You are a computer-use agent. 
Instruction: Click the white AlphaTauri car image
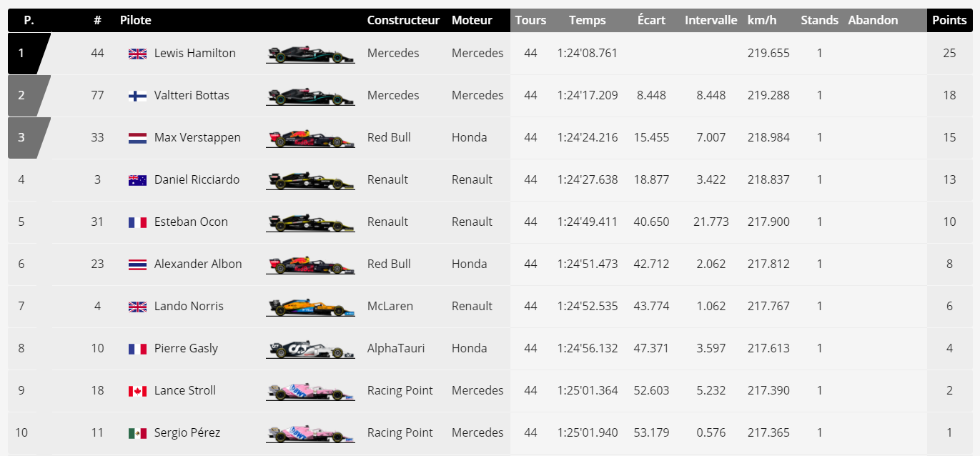[x=310, y=350]
